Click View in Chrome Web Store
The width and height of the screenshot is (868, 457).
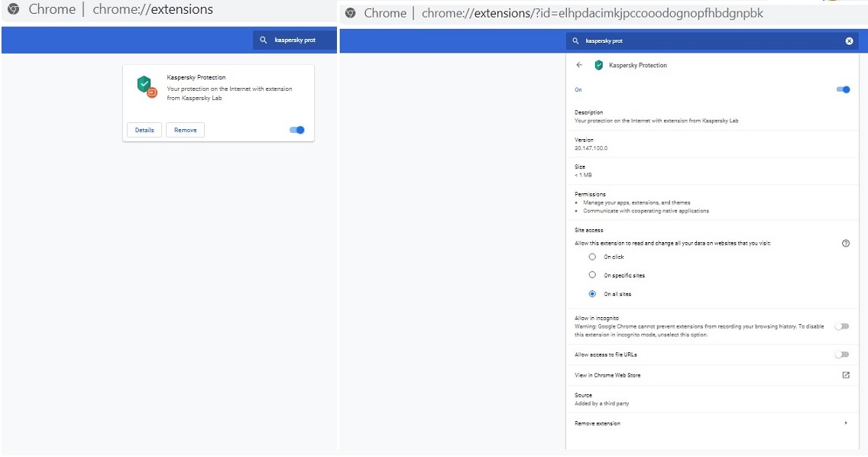pyautogui.click(x=607, y=375)
